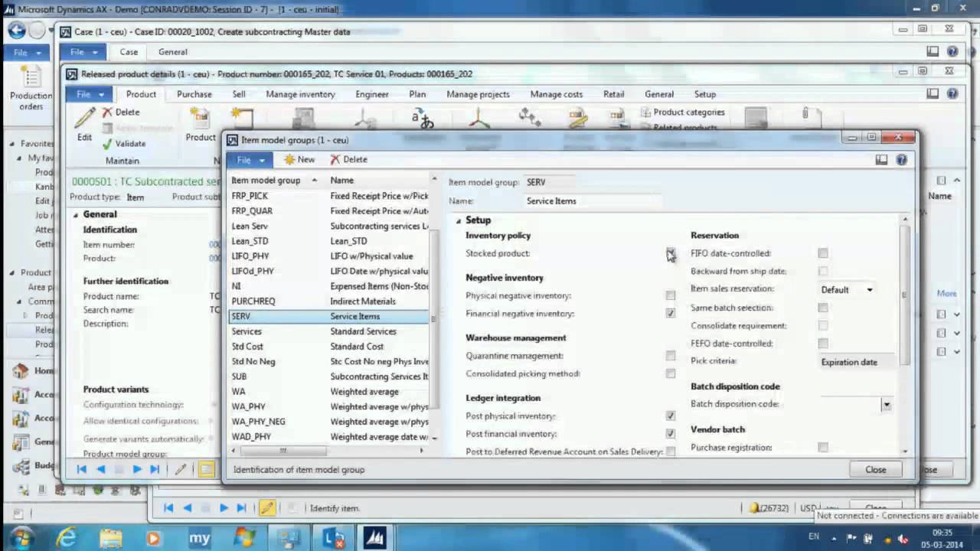Click the help icon in Released product details window
This screenshot has height=551, width=980.
tap(952, 93)
